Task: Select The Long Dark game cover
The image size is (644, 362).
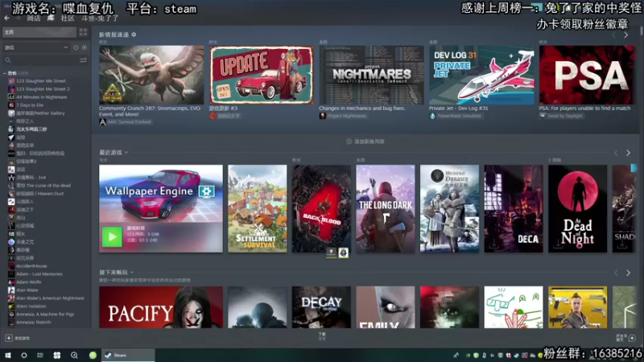Action: tap(386, 208)
